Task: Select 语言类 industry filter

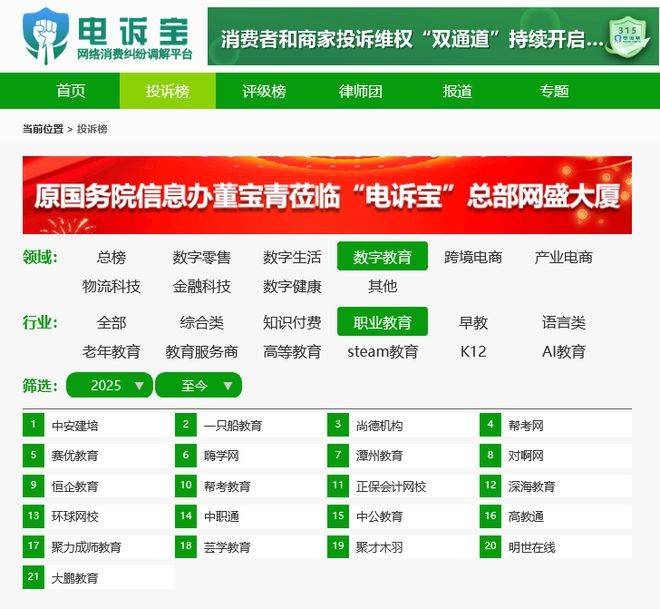Action: point(564,322)
